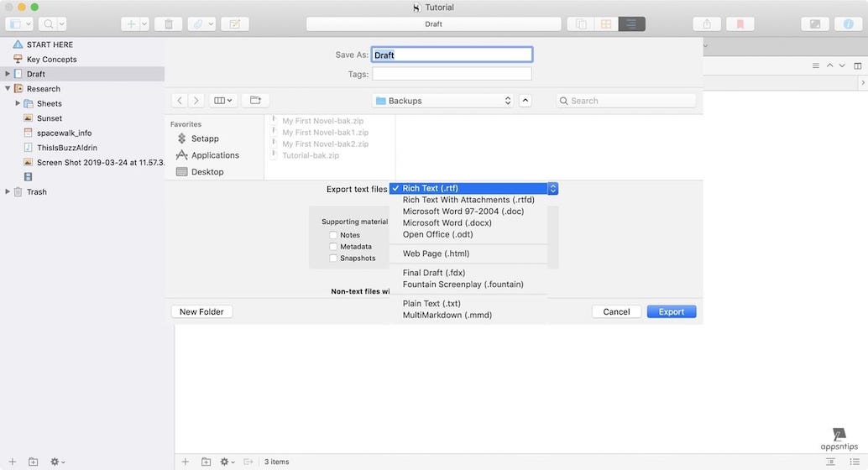Click the Compose mode toolbar icon
Viewport: 868px width, 470px height.
click(813, 24)
